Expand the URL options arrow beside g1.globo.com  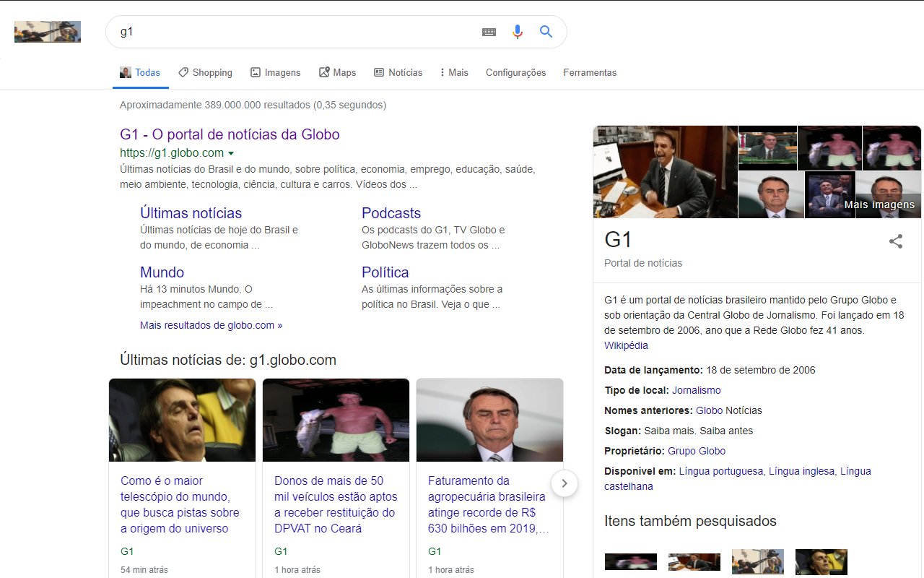(x=231, y=153)
